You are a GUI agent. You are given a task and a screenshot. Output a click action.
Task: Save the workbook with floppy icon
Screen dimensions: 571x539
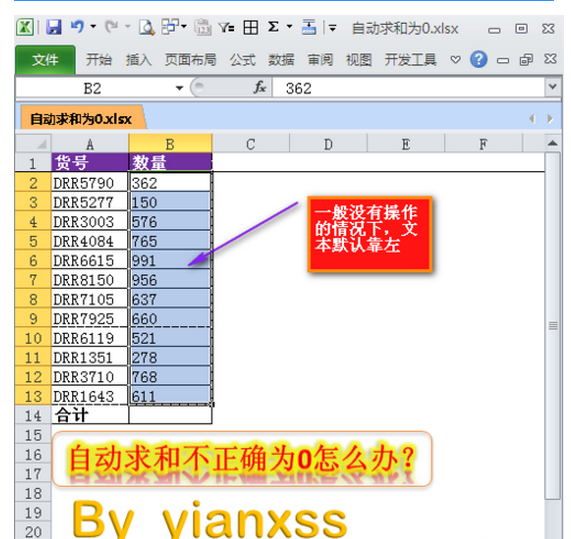54,27
